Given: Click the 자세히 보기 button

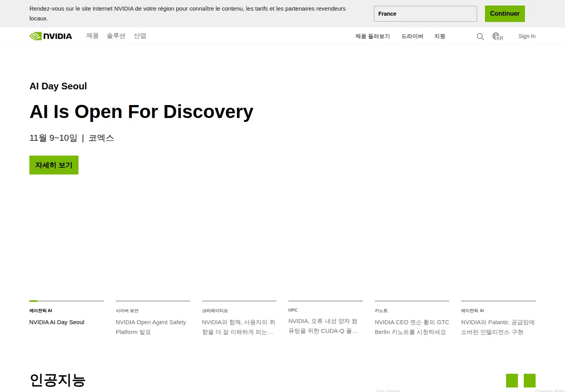Looking at the screenshot, I should (x=54, y=165).
